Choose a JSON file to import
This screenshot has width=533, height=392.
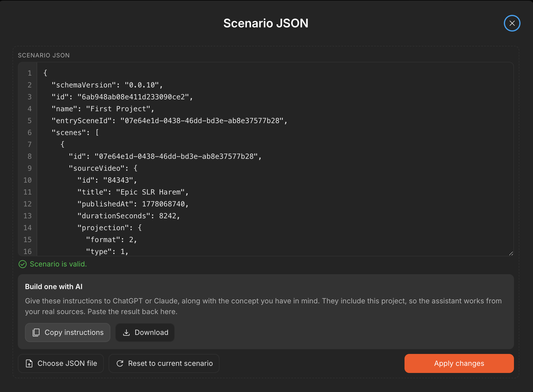pyautogui.click(x=61, y=363)
